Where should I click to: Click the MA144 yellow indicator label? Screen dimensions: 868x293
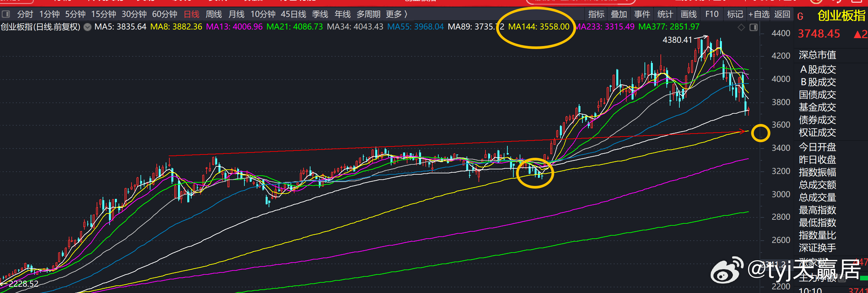[x=539, y=27]
